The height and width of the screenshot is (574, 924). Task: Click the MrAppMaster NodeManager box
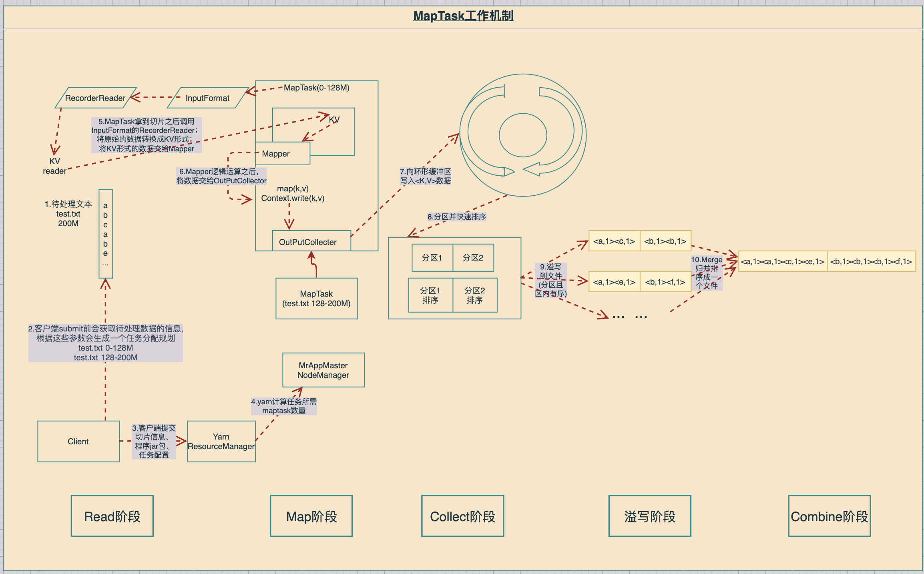(323, 370)
